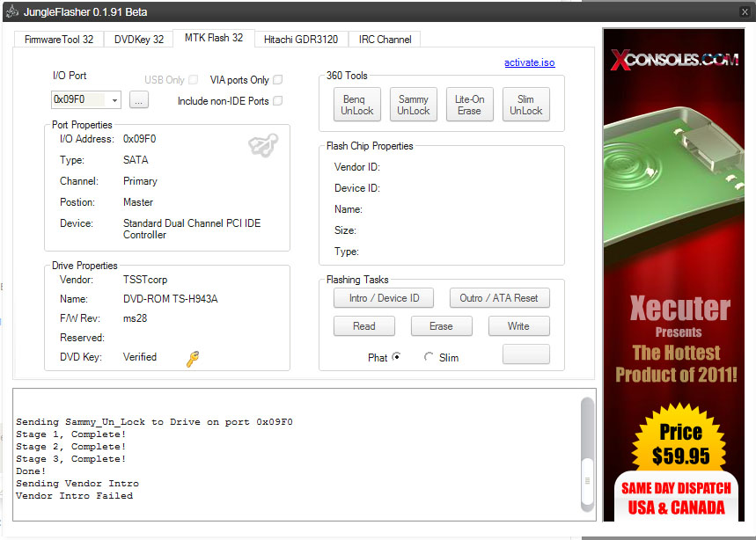Click the SATA type value
This screenshot has height=540, width=756.
tap(136, 160)
